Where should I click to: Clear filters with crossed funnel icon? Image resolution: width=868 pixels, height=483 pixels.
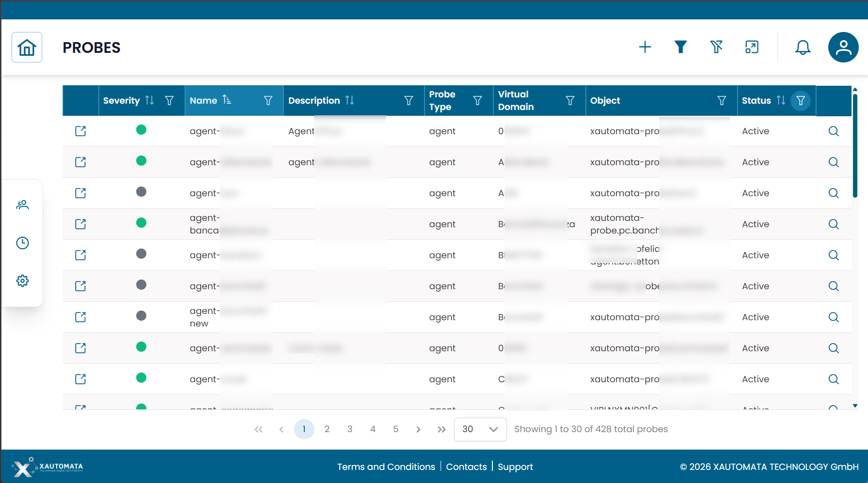click(716, 47)
